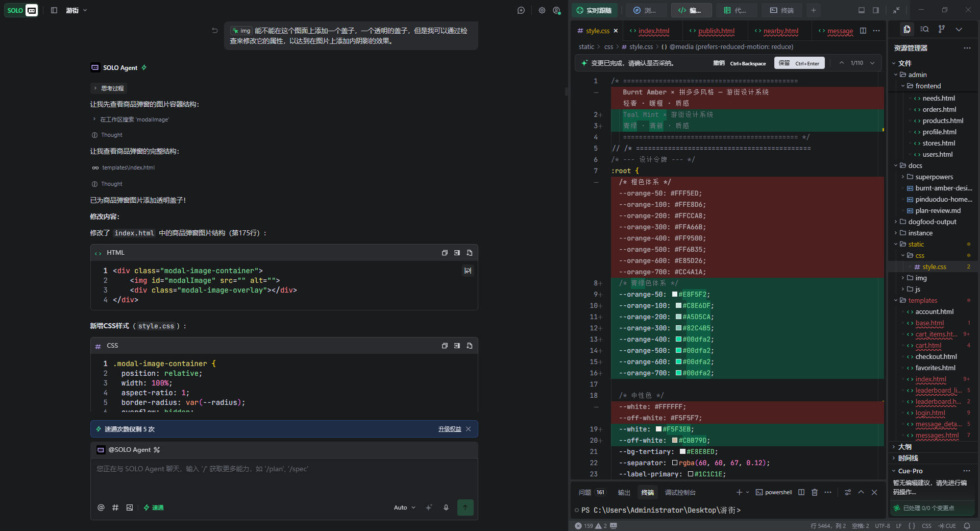Start voice input with microphone icon
980x531 pixels.
coord(446,508)
